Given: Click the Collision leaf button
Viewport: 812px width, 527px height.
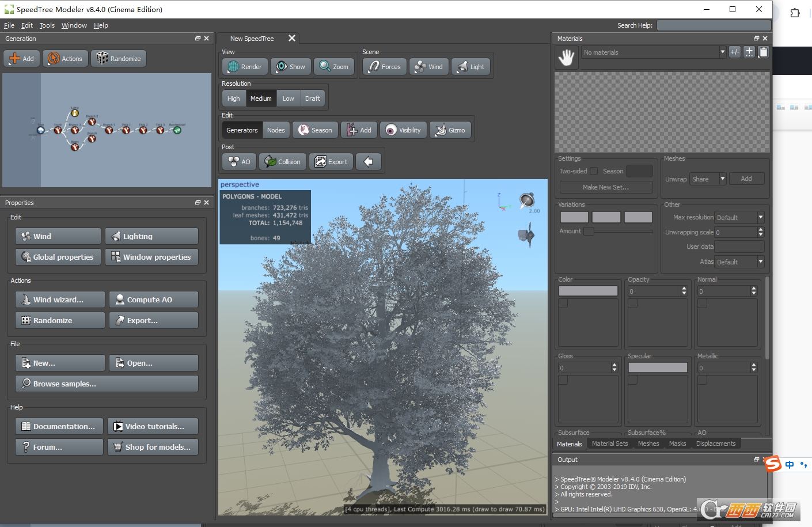Looking at the screenshot, I should point(283,162).
